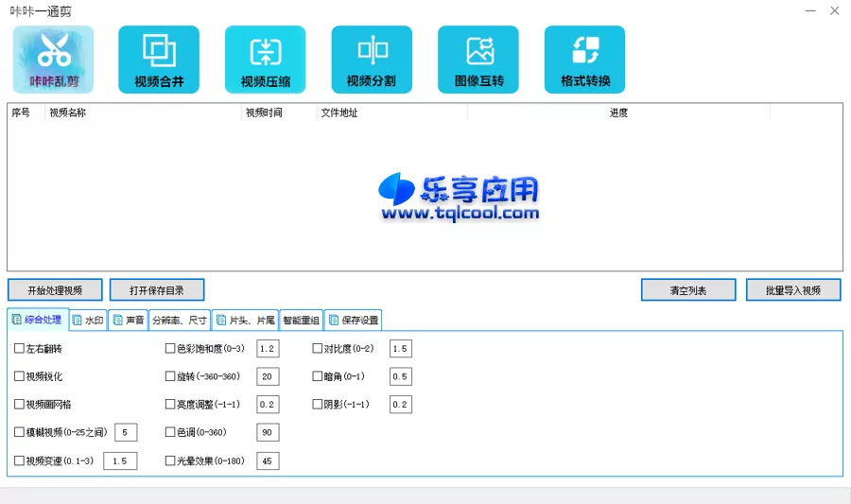Click the 旋转 value field showing 20
Image resolution: width=851 pixels, height=504 pixels.
[268, 376]
